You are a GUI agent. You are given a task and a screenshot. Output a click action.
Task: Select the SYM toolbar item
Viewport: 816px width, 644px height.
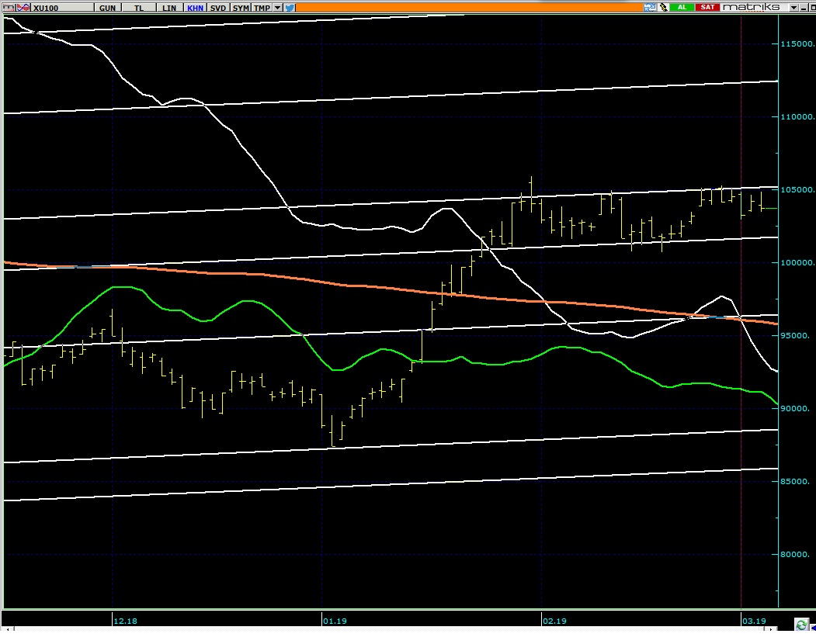[x=241, y=7]
